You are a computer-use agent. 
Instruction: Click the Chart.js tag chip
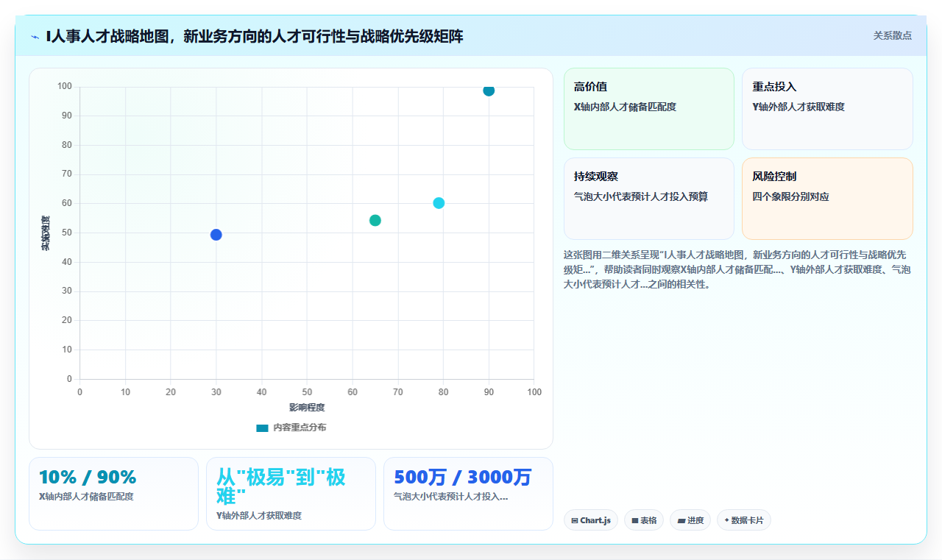[591, 520]
